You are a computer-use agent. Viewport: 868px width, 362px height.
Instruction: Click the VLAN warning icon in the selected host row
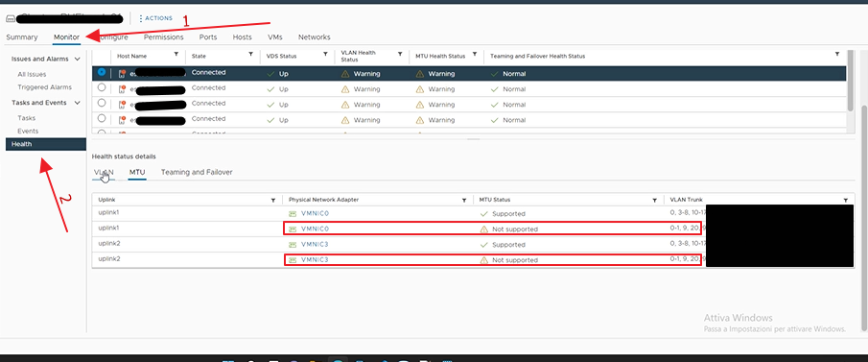[345, 74]
